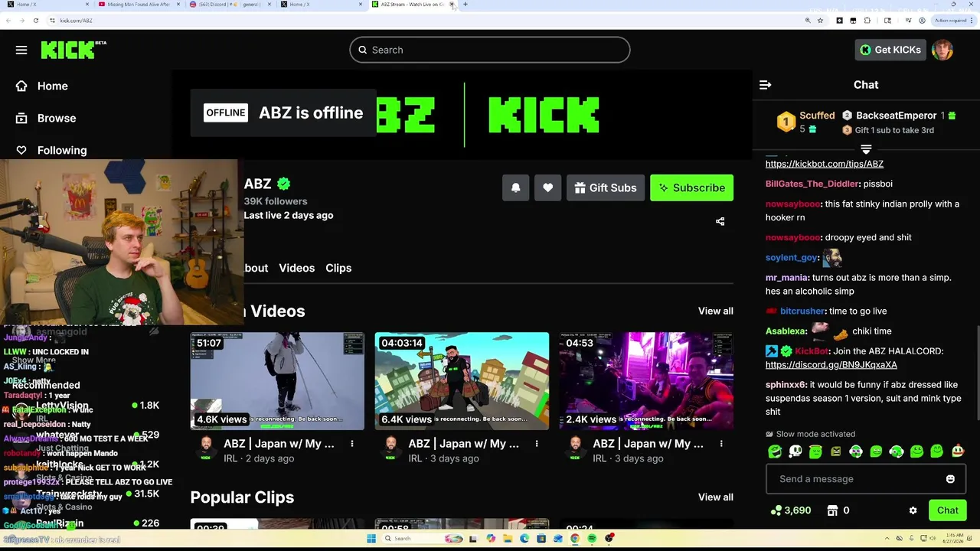Click the ABZ verified badge
Viewport: 980px width, 551px height.
[x=284, y=184]
